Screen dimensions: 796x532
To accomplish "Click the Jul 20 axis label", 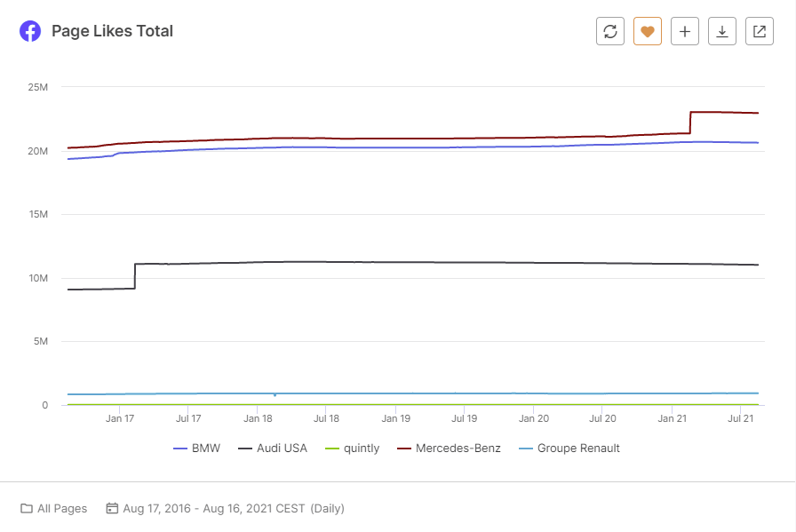I will click(x=602, y=418).
